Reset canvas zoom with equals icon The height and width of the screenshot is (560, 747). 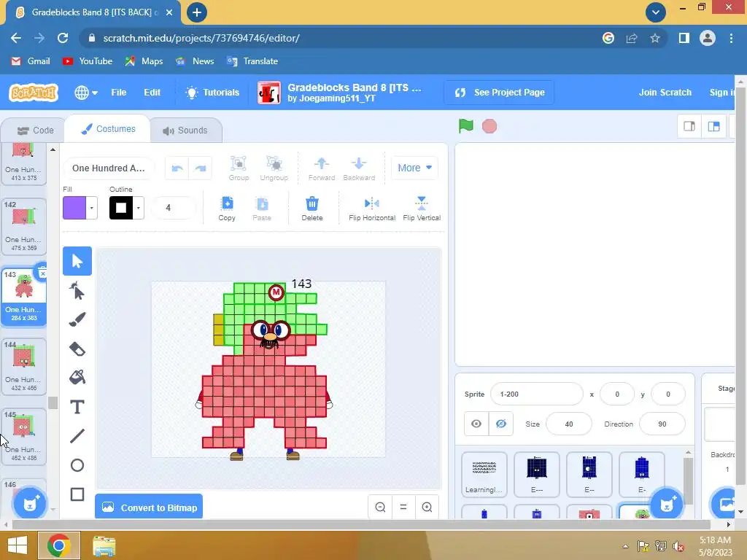point(403,507)
